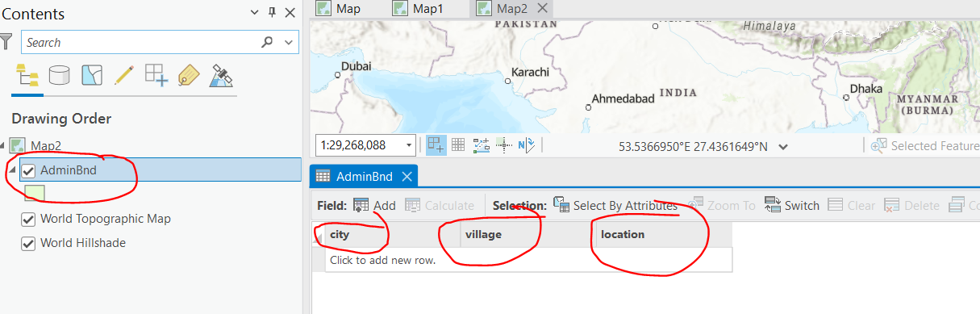Uncheck World Topographic Map layer

coord(28,219)
